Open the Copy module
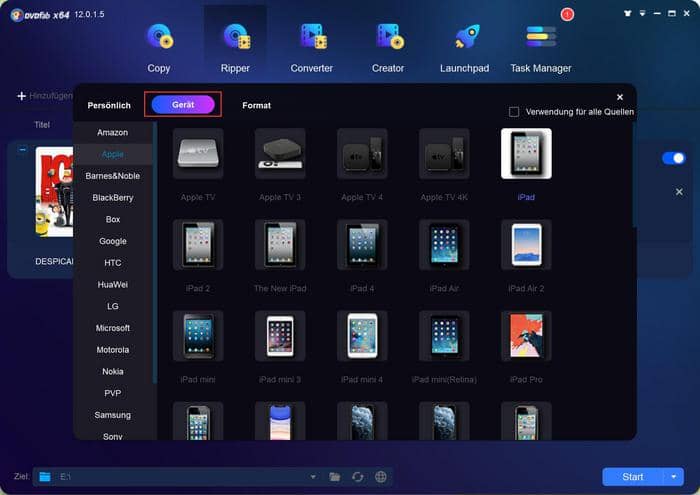Image resolution: width=700 pixels, height=495 pixels. tap(159, 49)
